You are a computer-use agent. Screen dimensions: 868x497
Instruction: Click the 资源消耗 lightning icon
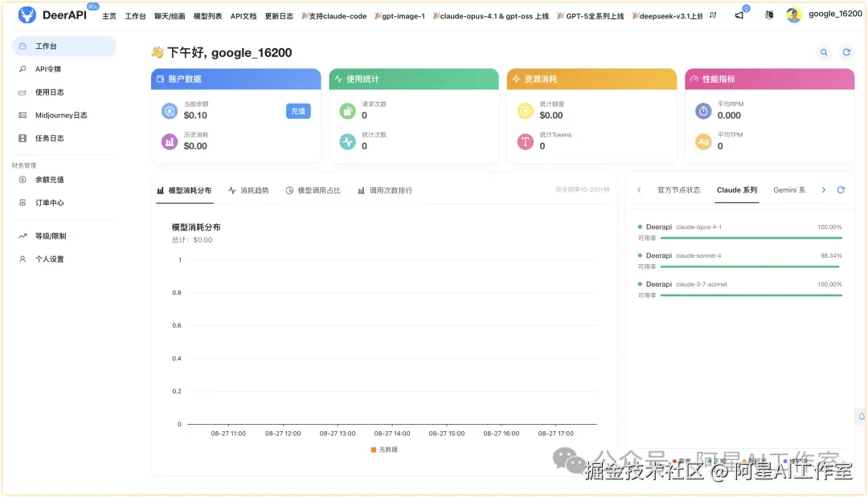pyautogui.click(x=517, y=79)
